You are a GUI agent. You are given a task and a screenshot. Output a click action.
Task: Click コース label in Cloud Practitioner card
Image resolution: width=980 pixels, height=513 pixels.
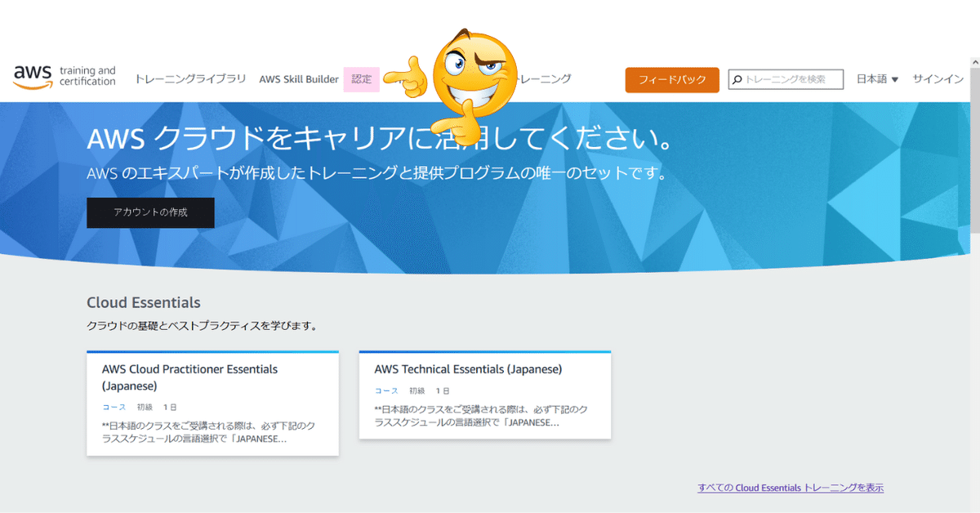pyautogui.click(x=114, y=407)
